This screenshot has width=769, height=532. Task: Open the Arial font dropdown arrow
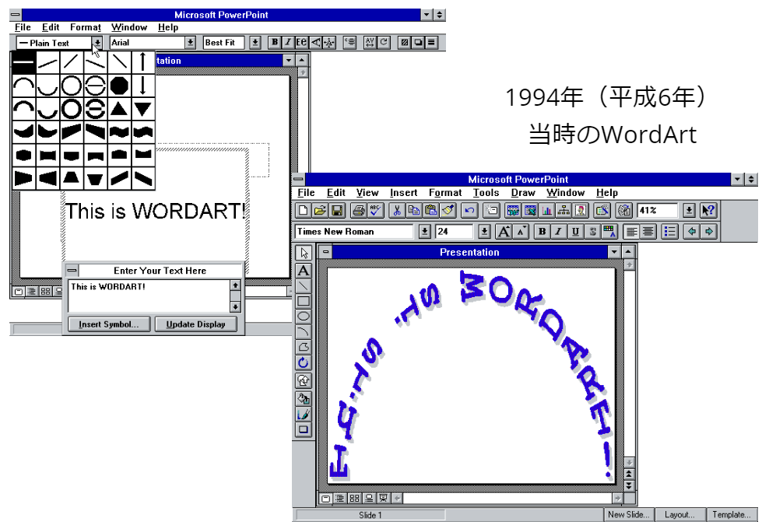tap(190, 43)
